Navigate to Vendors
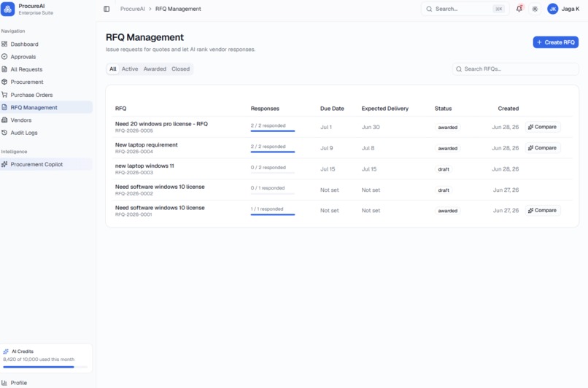The height and width of the screenshot is (388, 588). point(21,120)
